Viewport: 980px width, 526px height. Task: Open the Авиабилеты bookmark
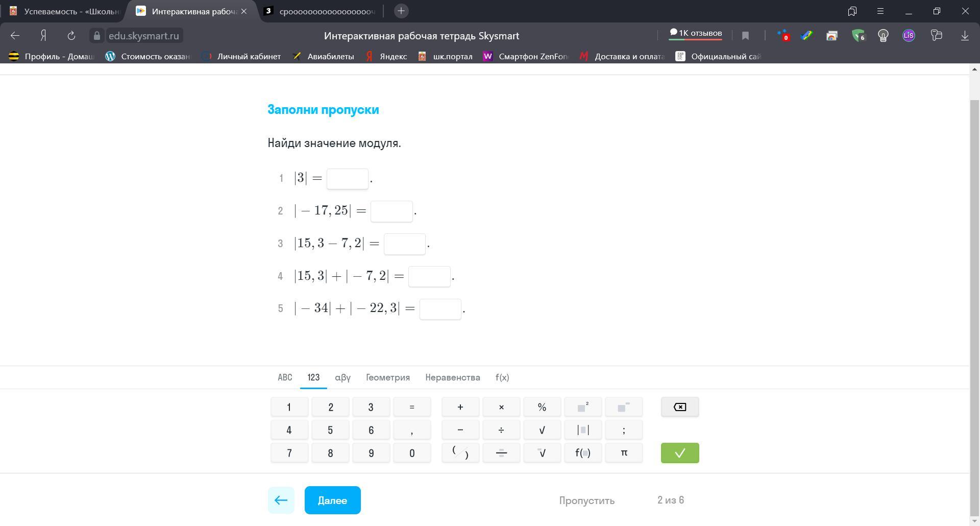tap(324, 56)
